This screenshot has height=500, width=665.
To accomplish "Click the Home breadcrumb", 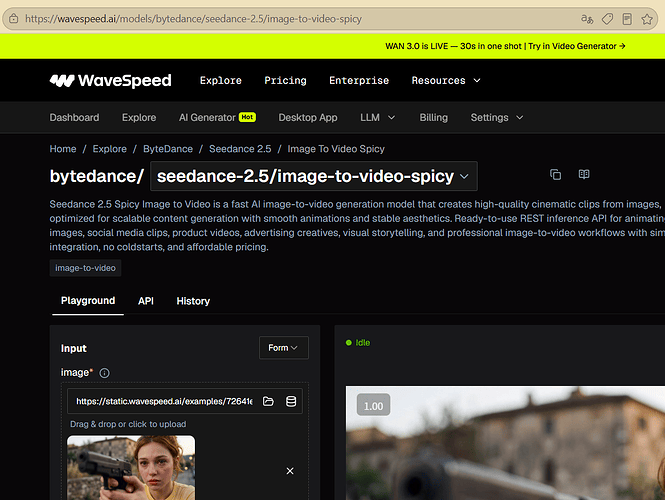I will click(63, 149).
